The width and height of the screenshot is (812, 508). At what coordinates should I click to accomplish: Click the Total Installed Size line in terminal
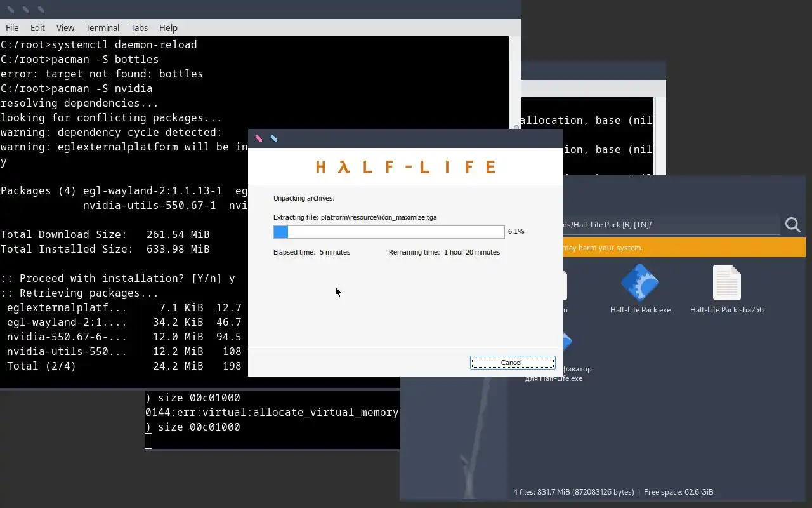(105, 249)
